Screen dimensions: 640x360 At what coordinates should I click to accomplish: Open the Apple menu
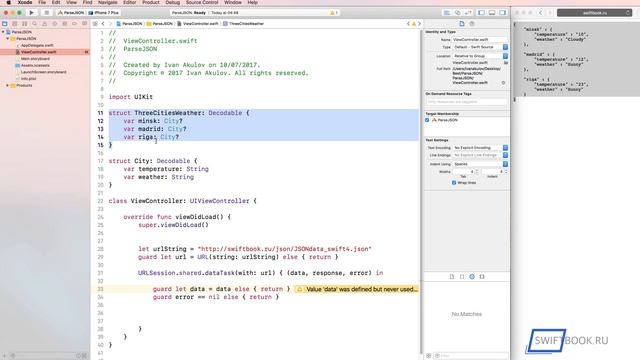(x=8, y=2)
